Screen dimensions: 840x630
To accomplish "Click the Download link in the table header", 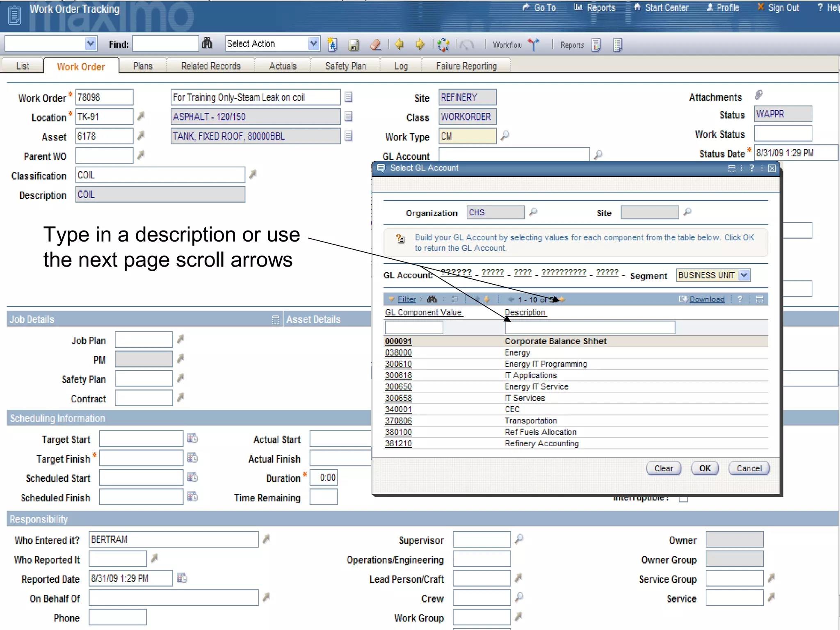I will pyautogui.click(x=706, y=299).
